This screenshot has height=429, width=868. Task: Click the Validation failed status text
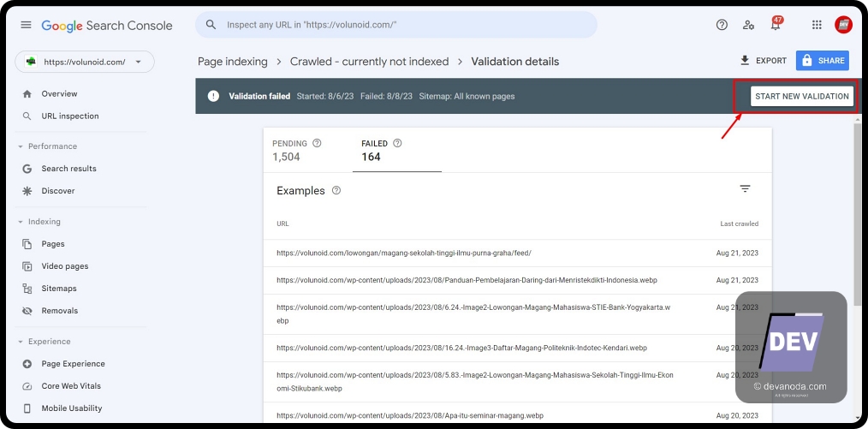point(259,96)
